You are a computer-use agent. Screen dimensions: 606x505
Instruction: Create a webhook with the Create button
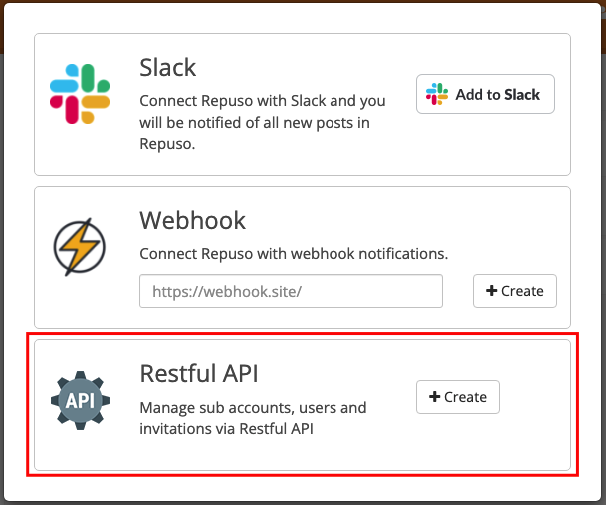coord(515,291)
